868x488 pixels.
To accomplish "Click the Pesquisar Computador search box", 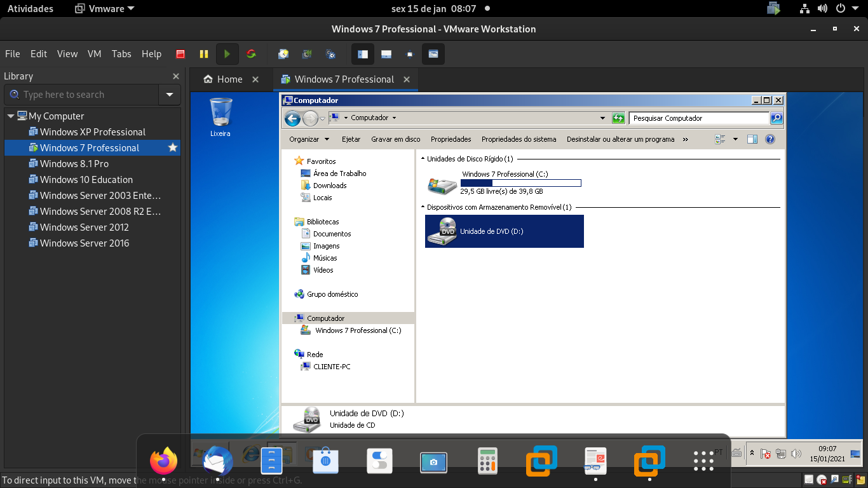I will tap(699, 118).
